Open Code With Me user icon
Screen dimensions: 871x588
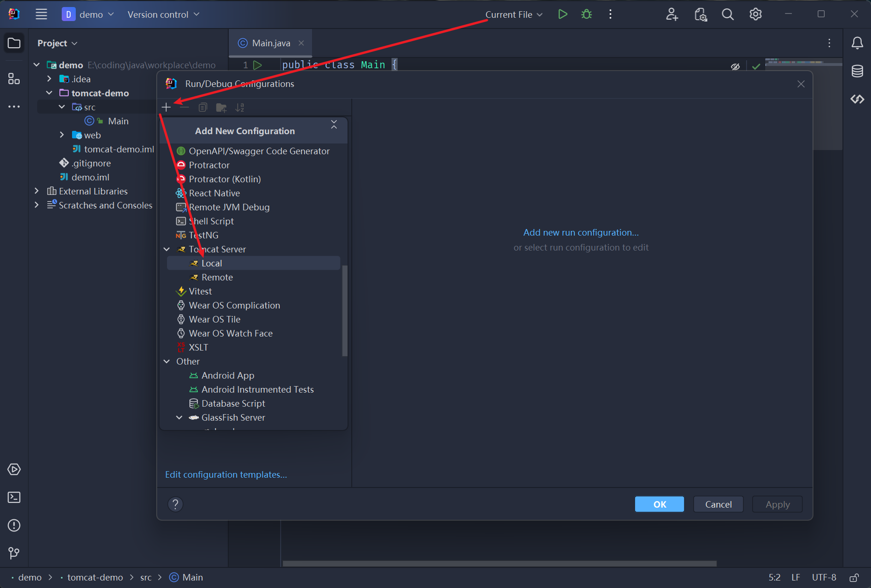coord(672,14)
